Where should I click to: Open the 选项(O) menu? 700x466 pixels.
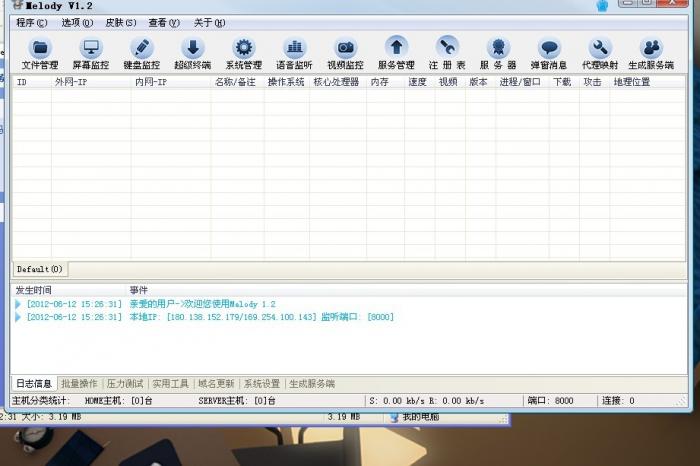(77, 23)
